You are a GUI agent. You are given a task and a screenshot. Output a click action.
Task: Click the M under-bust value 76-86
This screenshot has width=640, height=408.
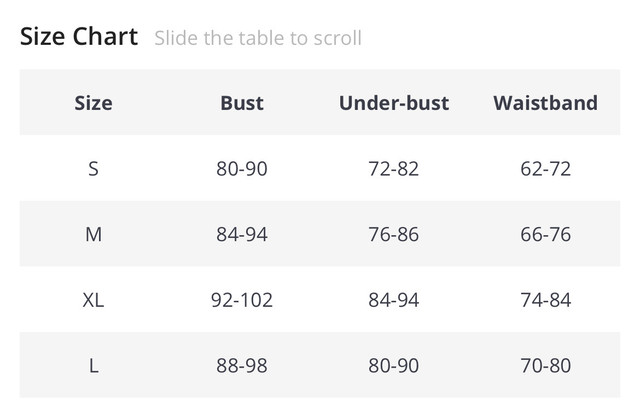pyautogui.click(x=394, y=234)
